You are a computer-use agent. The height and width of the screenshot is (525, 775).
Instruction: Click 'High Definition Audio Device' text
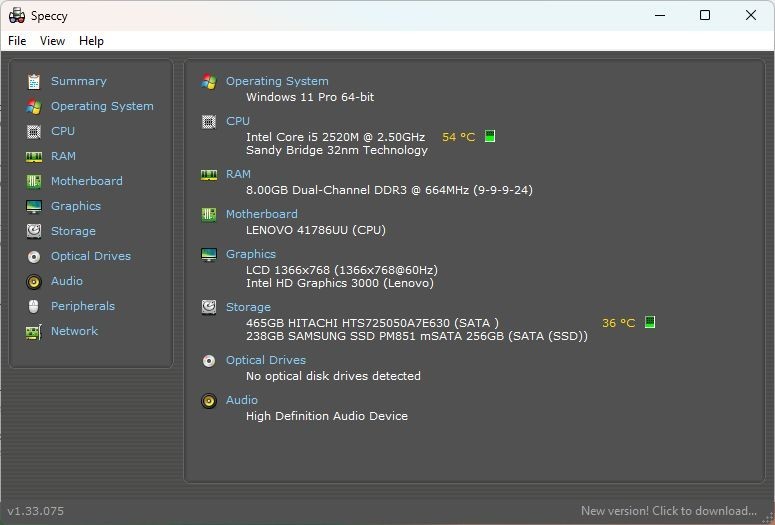coord(327,416)
